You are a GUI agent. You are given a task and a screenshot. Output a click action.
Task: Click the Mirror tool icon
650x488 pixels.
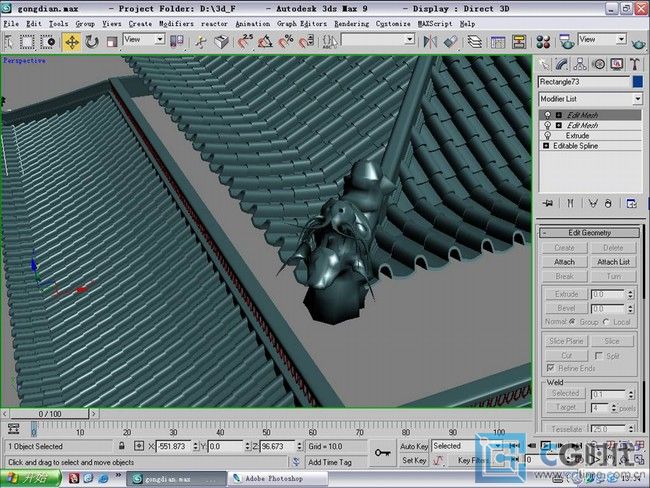click(430, 41)
